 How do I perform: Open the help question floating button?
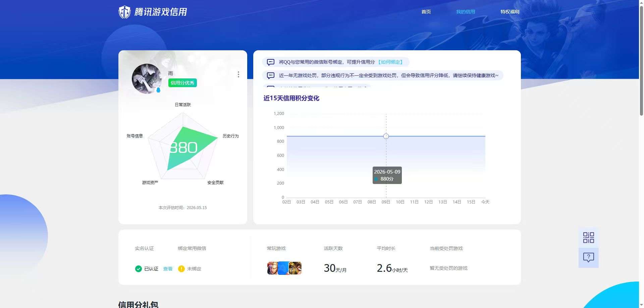pos(589,257)
